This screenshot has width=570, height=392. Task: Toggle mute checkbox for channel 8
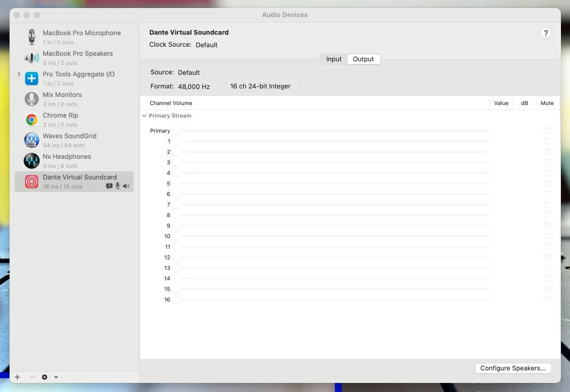tap(547, 215)
